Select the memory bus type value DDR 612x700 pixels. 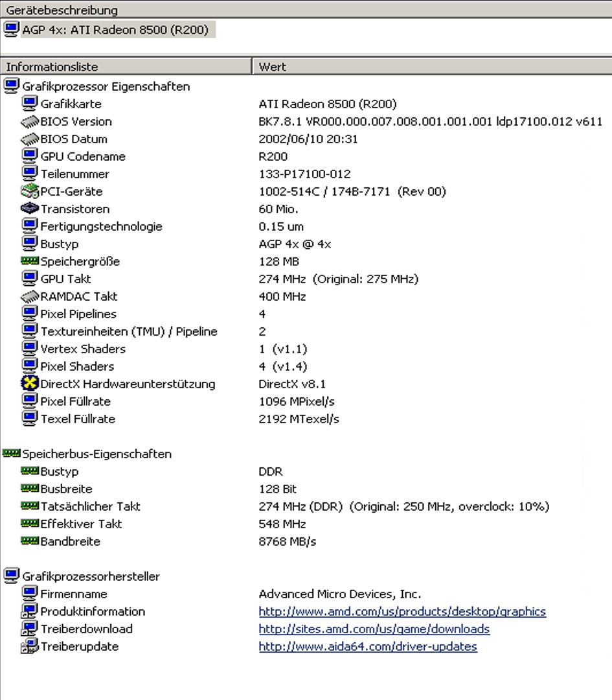click(270, 471)
